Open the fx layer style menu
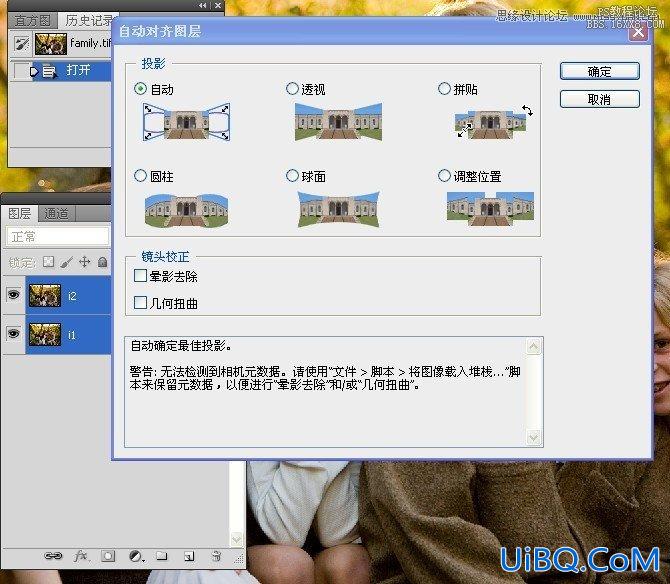The height and width of the screenshot is (584, 670). pyautogui.click(x=80, y=556)
